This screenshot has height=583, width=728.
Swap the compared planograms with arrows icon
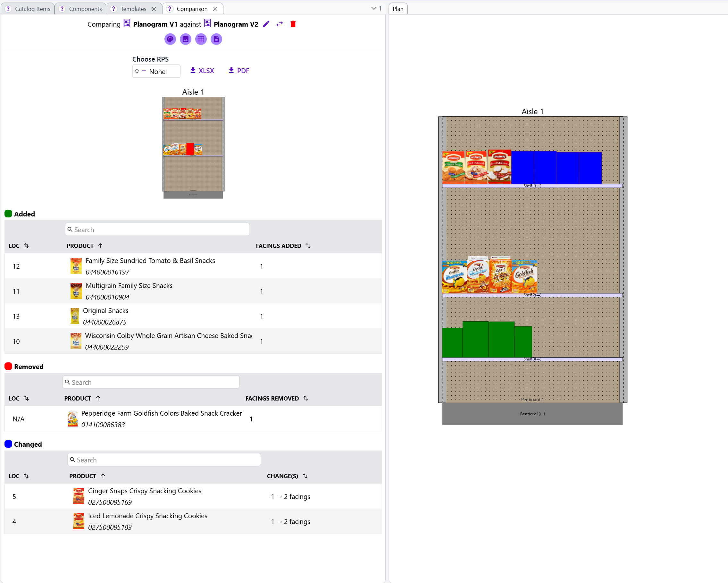pos(280,24)
